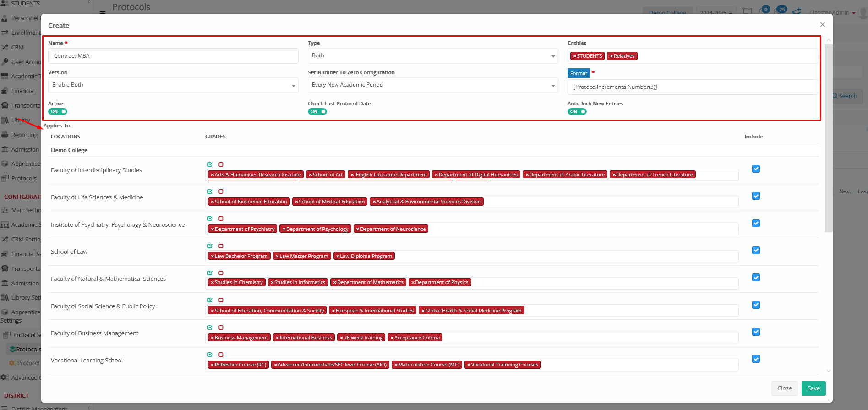Expand the Version dropdown
This screenshot has width=868, height=410.
pos(173,85)
